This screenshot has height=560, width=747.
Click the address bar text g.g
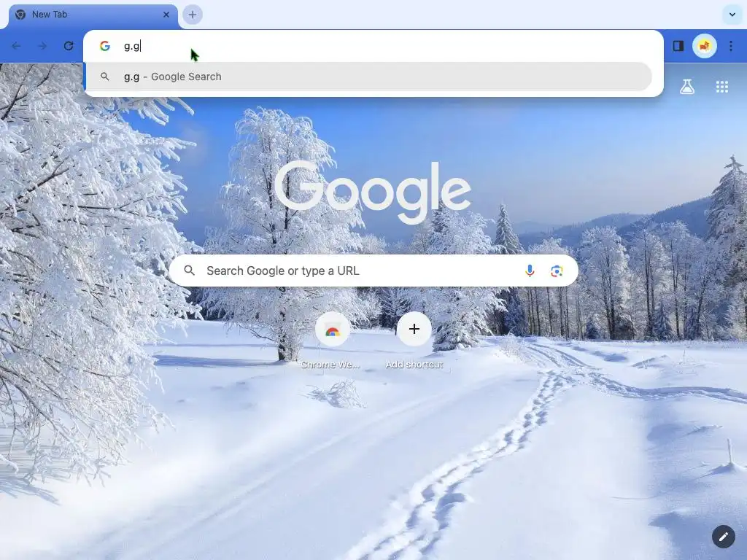[131, 46]
